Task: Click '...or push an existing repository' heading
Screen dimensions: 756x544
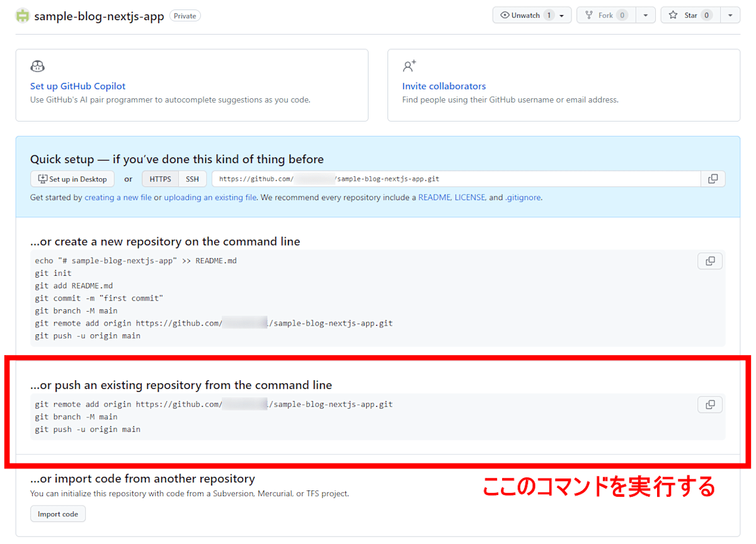Action: click(x=181, y=385)
